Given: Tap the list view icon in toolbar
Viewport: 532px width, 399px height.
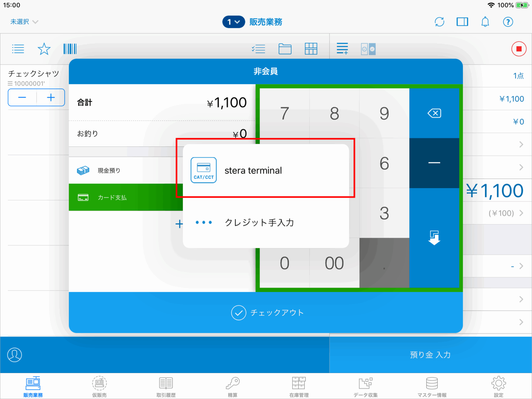Looking at the screenshot, I should [18, 49].
